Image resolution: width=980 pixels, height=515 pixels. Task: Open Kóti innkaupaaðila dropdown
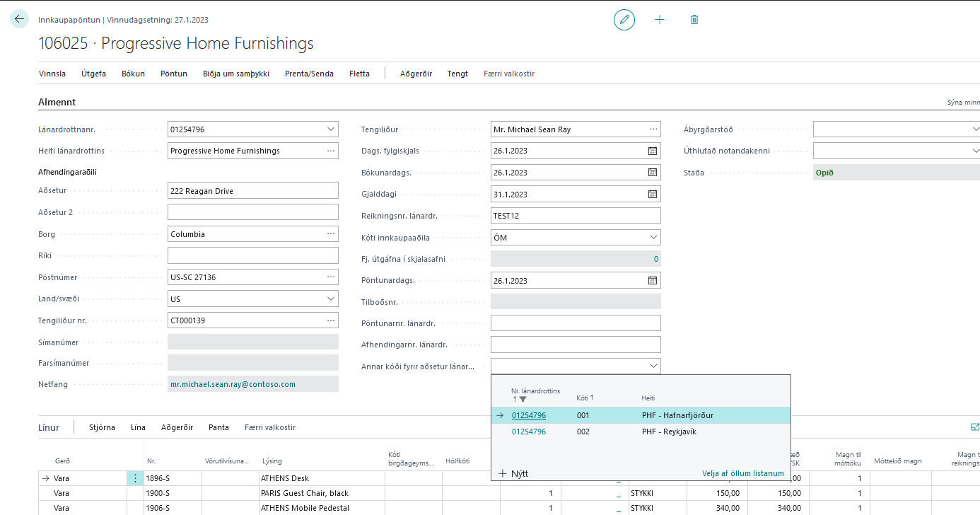[x=652, y=238]
